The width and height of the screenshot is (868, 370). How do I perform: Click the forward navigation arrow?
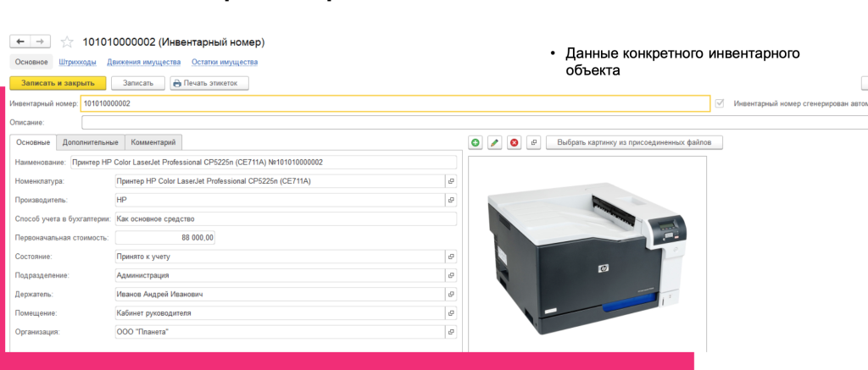pyautogui.click(x=41, y=41)
